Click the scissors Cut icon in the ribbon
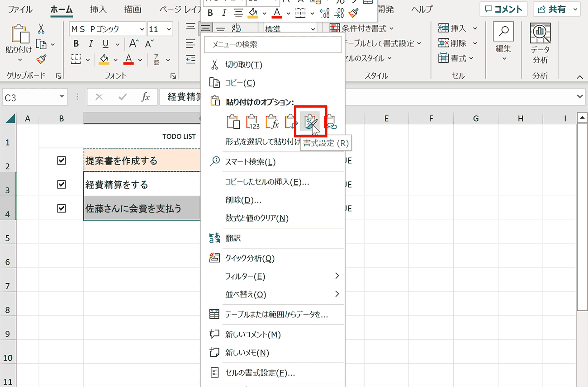 pyautogui.click(x=41, y=29)
